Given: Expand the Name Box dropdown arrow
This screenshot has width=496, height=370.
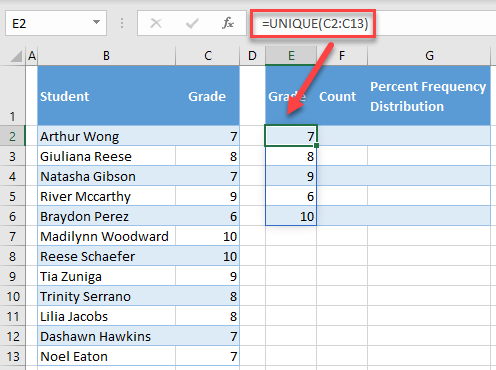Looking at the screenshot, I should coord(96,22).
